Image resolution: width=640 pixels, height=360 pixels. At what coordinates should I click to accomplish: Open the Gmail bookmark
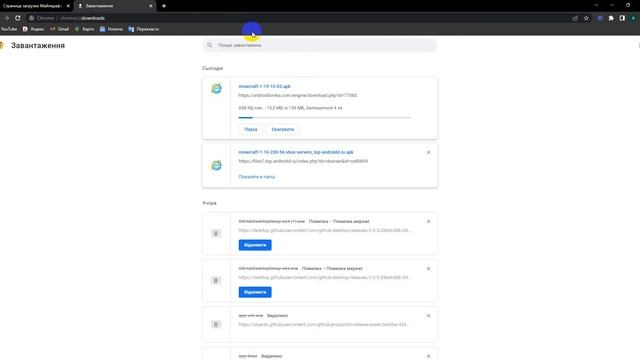(60, 29)
